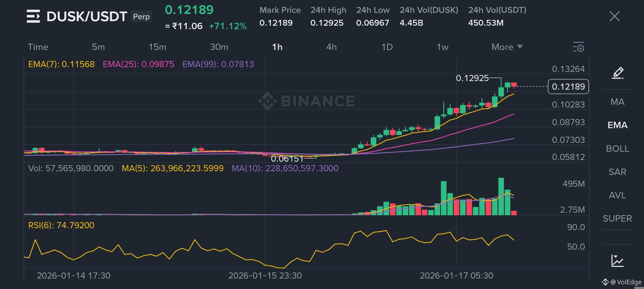Screen dimensions: 644x289
Task: Select the 5m timeframe
Action: tap(98, 47)
